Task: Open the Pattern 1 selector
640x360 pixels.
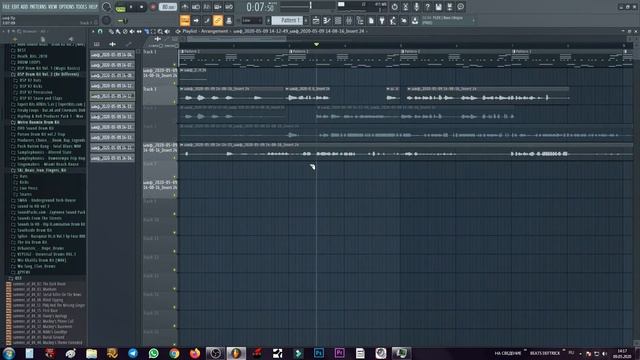Action: 287,20
